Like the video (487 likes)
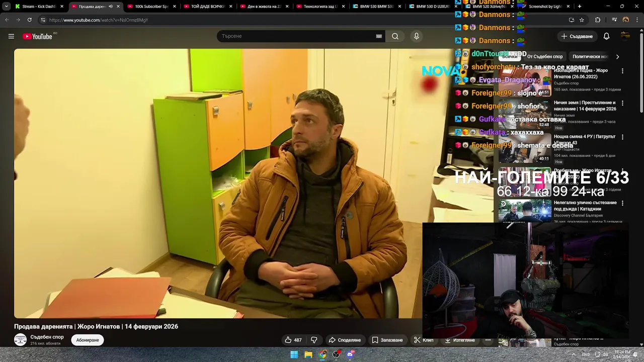This screenshot has height=362, width=644. pyautogui.click(x=293, y=340)
